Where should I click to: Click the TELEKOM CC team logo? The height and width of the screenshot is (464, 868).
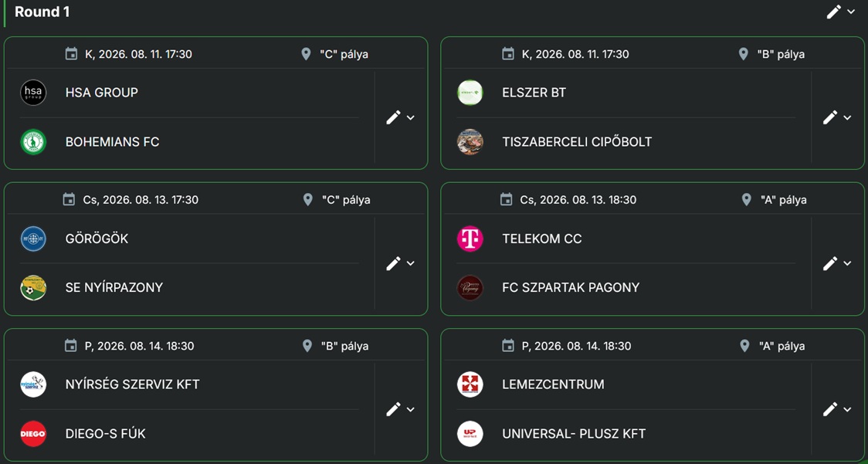click(x=470, y=239)
